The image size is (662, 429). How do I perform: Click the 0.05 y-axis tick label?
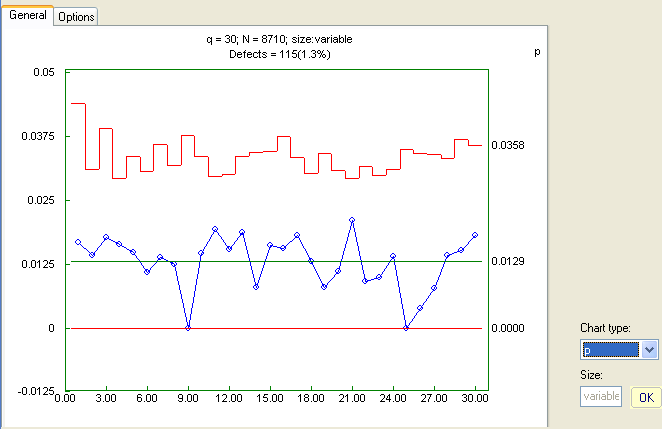coord(44,73)
